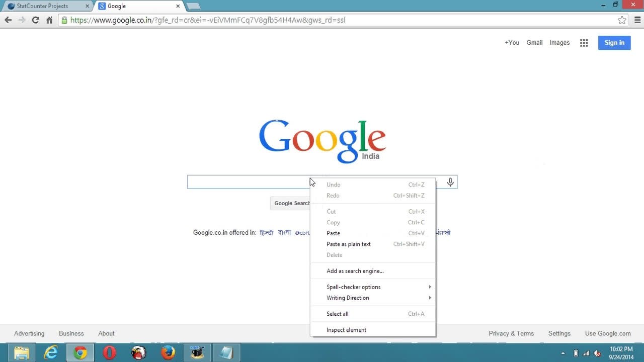Reload the current page
This screenshot has width=644, height=362.
pyautogui.click(x=35, y=20)
